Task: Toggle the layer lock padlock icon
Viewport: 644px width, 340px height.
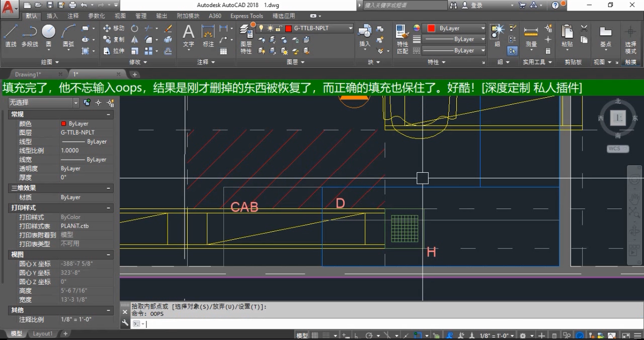Action: (x=278, y=28)
